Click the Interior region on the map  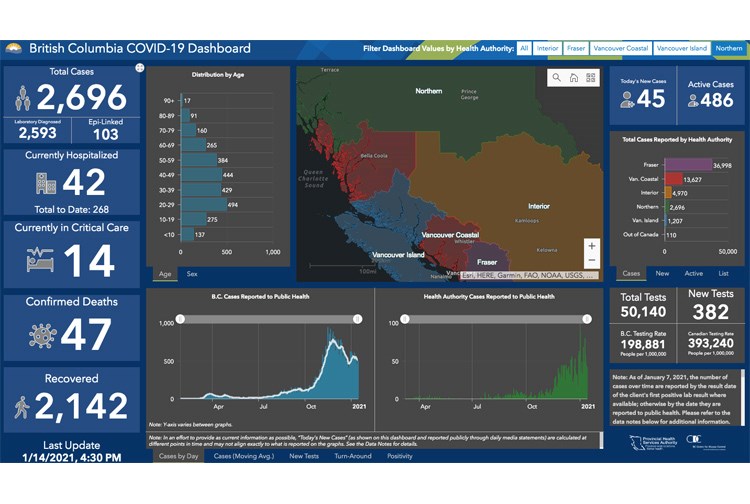539,206
